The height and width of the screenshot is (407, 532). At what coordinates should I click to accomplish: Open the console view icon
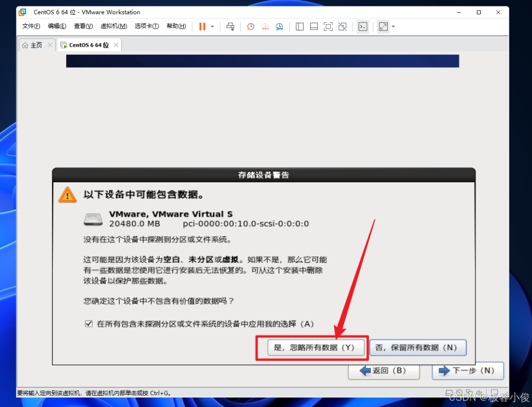pyautogui.click(x=363, y=27)
